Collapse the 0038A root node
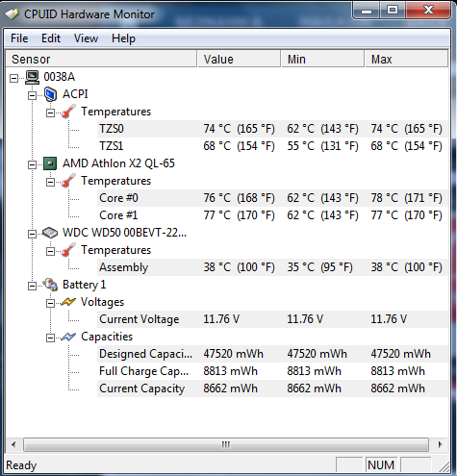Screen dimensions: 457x476 tap(13, 78)
